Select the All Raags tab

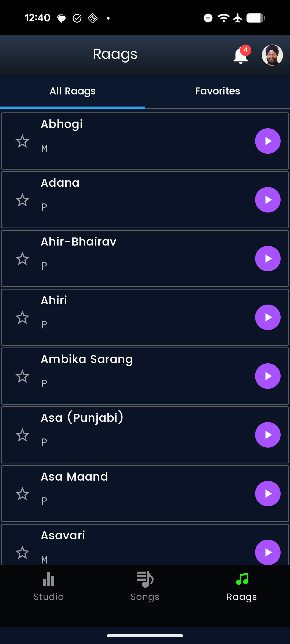[73, 91]
